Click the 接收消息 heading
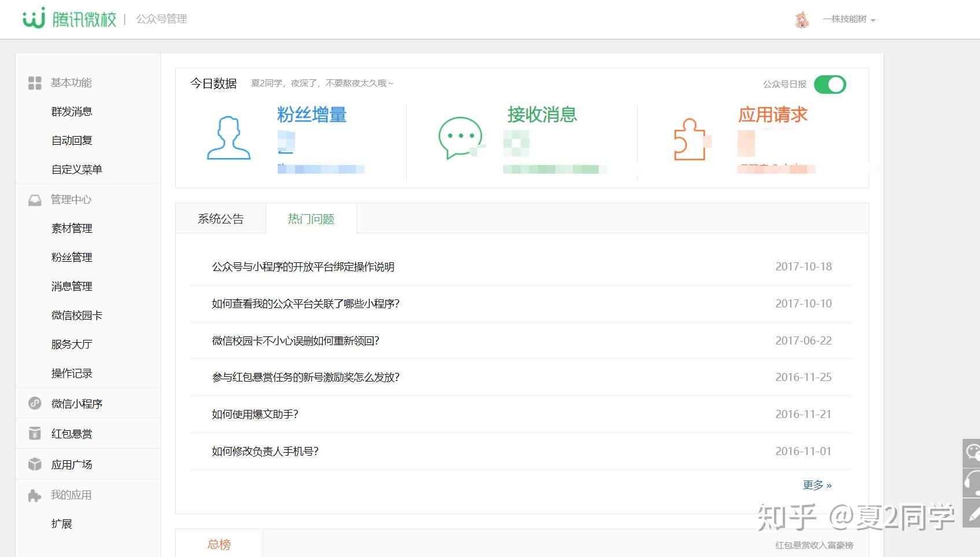 tap(543, 115)
